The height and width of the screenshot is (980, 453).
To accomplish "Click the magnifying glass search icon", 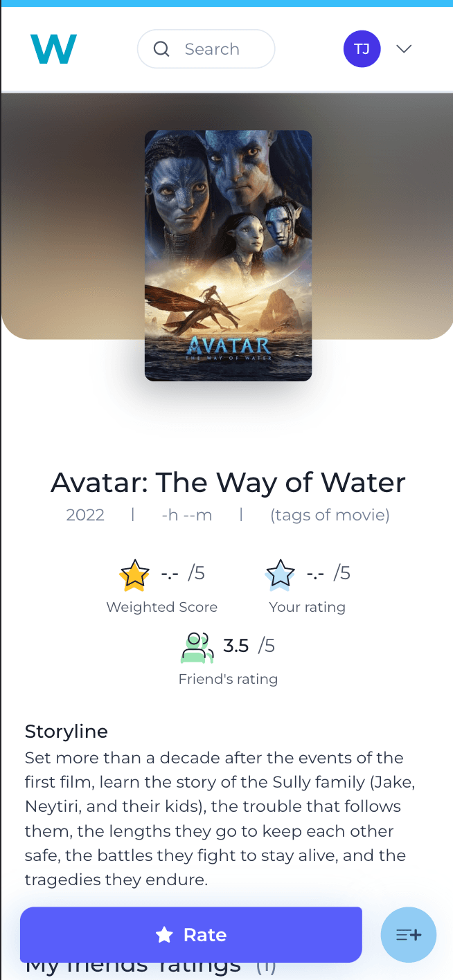I will (161, 49).
